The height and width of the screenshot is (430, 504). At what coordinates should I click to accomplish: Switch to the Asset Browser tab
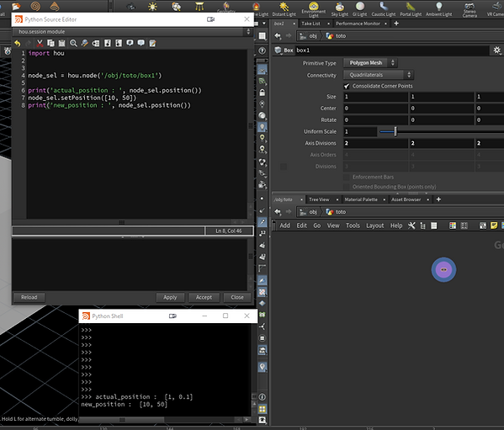pos(406,199)
